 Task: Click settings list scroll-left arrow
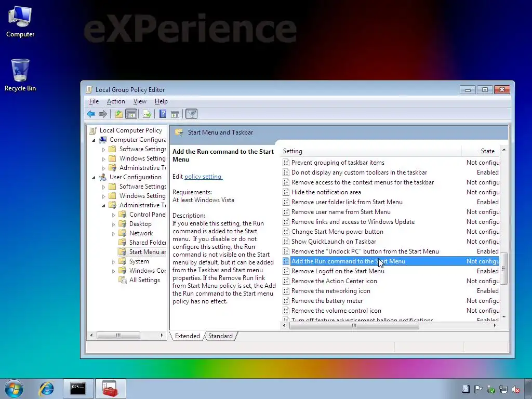pos(284,325)
